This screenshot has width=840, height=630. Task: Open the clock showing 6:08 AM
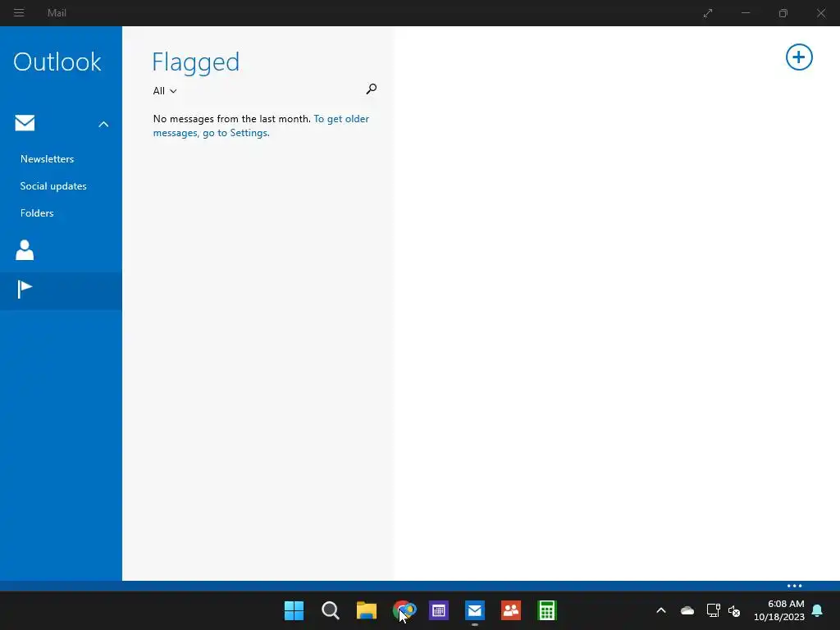[779, 610]
